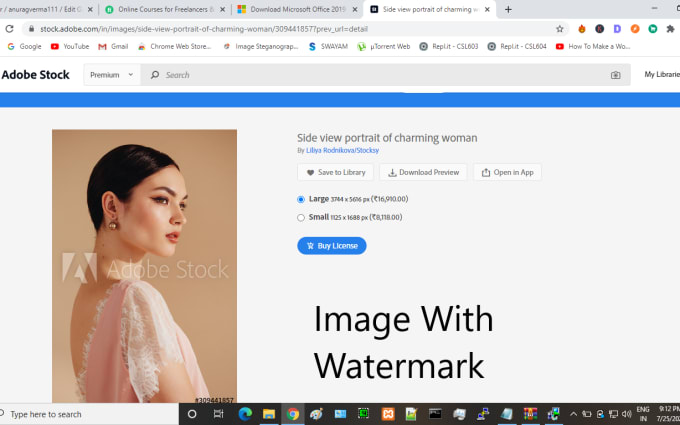The width and height of the screenshot is (680, 425).
Task: Click the volume speaker tray icon
Action: coord(627,414)
